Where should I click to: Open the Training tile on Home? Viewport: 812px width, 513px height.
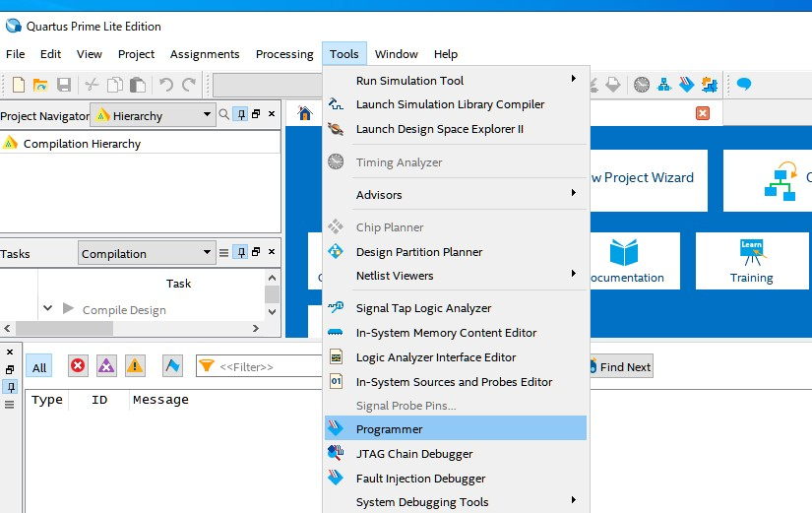[751, 261]
